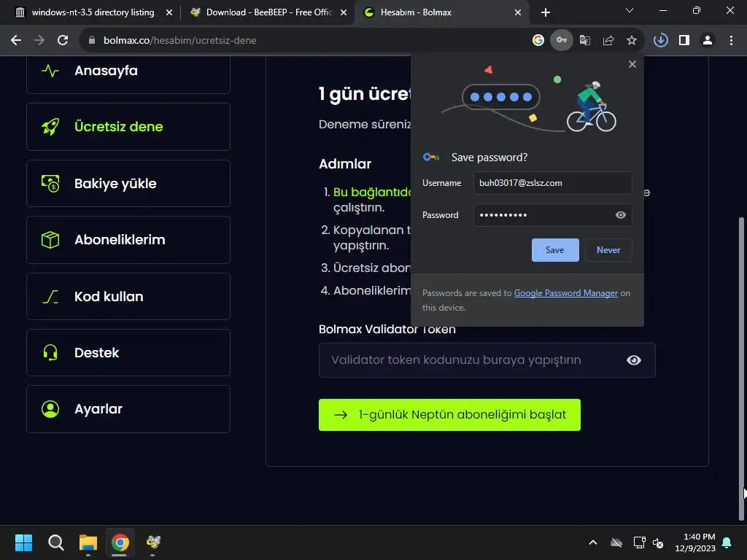747x560 pixels.
Task: Go to Bakiye yükle section
Action: (128, 183)
